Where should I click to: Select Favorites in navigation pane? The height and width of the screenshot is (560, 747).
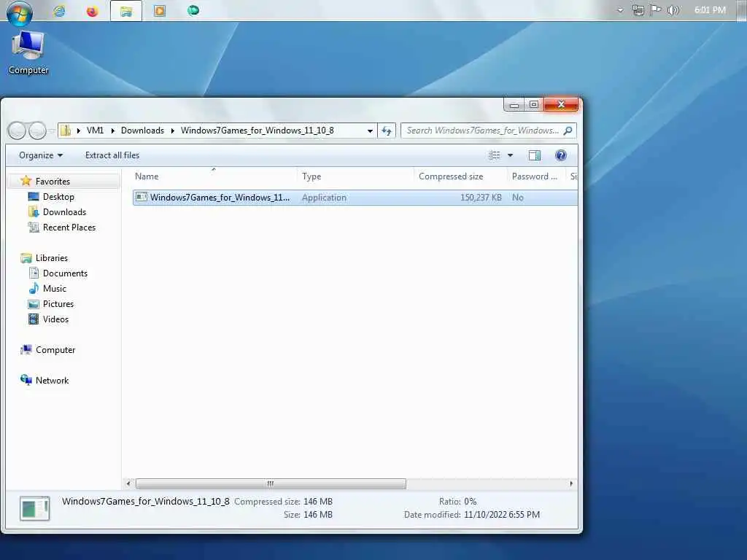point(53,182)
